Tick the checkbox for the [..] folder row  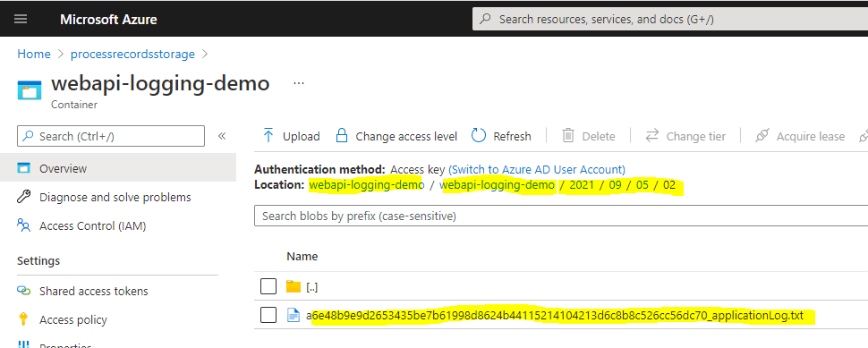click(268, 286)
